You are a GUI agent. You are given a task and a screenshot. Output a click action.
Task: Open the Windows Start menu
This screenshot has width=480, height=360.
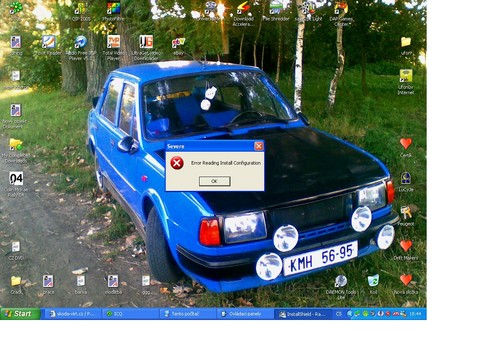coord(20,314)
